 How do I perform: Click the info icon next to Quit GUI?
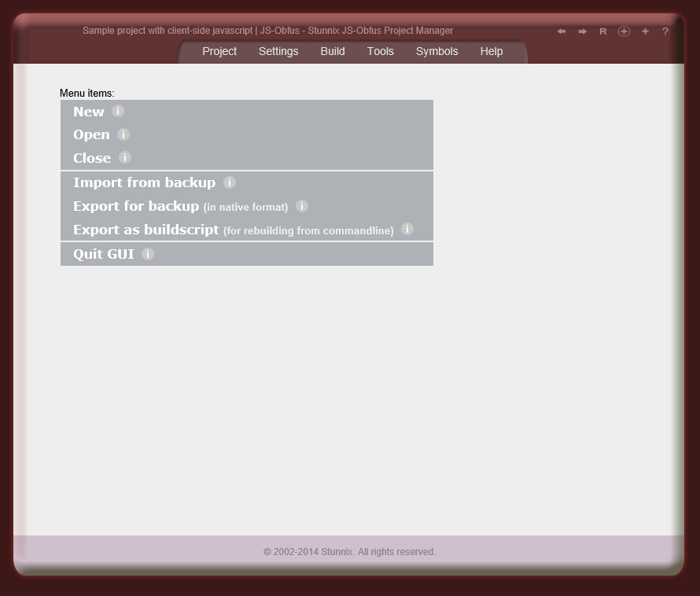(147, 253)
